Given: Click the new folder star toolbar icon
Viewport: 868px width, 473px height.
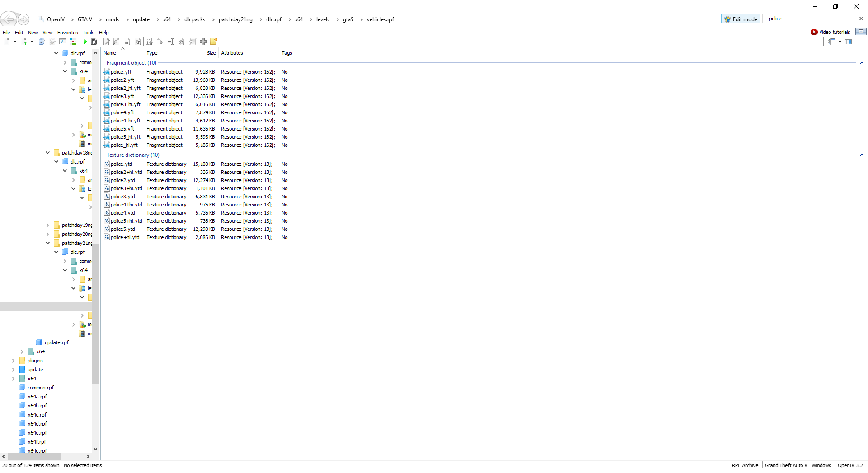Looking at the screenshot, I should 214,42.
